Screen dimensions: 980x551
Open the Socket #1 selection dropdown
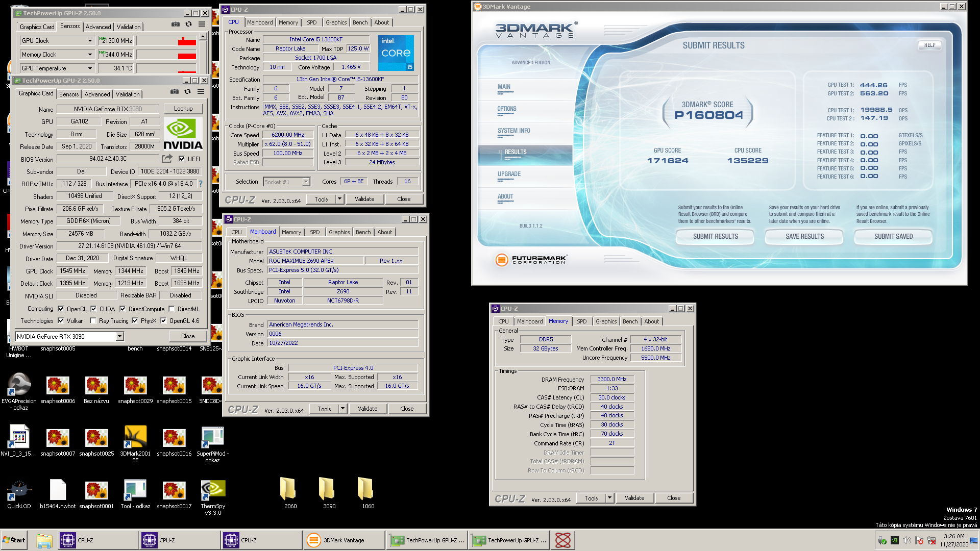306,182
